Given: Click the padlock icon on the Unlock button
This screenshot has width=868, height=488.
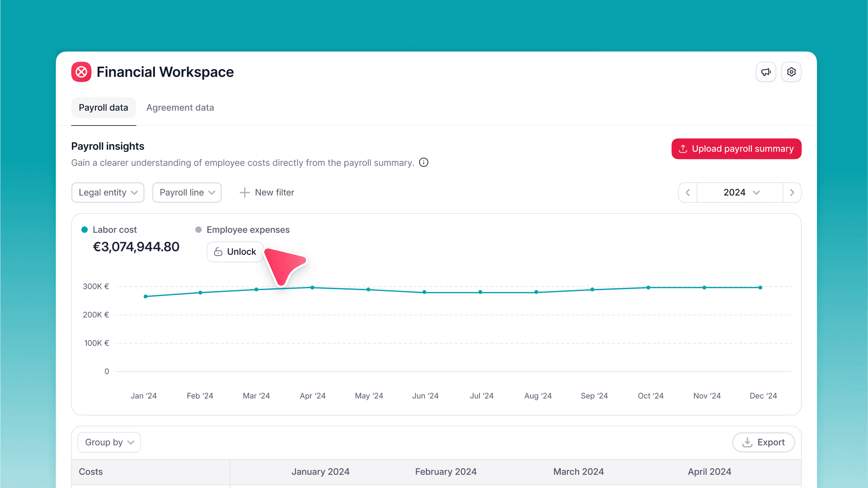Looking at the screenshot, I should point(218,252).
